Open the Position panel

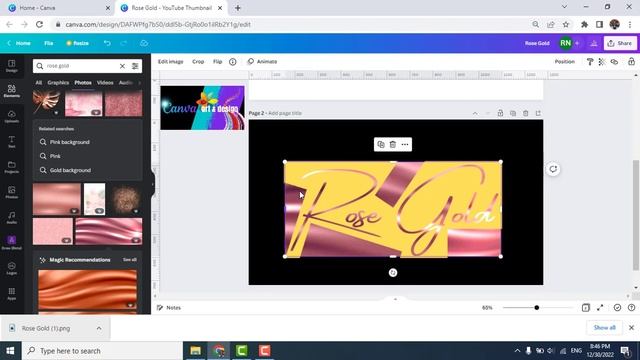coord(564,62)
